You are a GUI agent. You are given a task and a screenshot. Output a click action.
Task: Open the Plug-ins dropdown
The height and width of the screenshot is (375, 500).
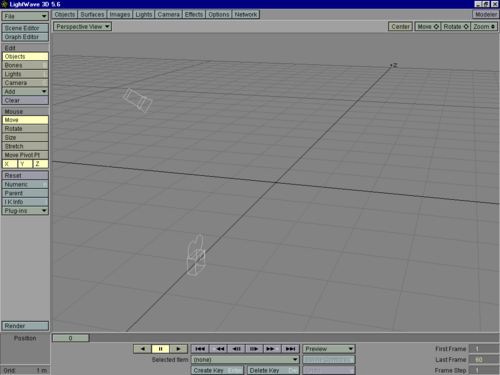pos(25,211)
